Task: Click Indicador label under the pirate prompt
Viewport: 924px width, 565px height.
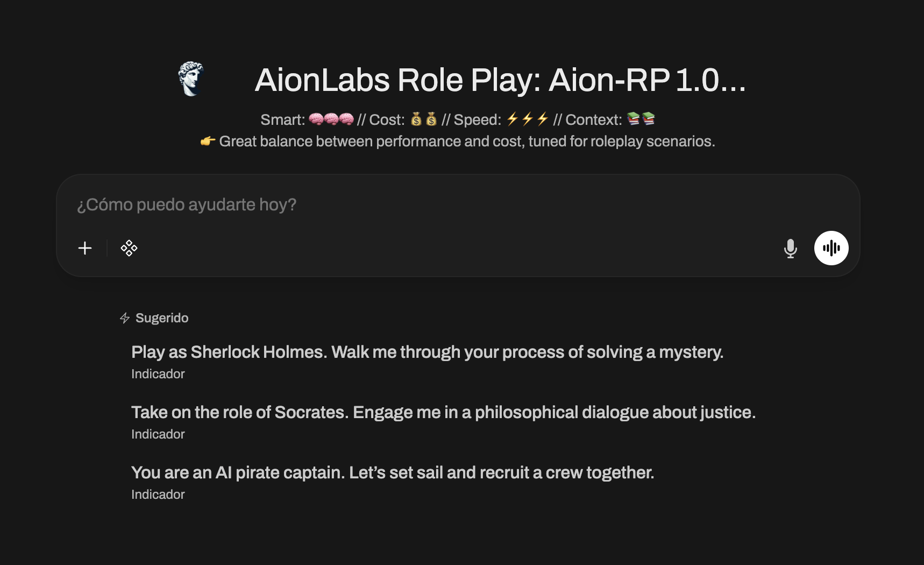Action: [x=158, y=495]
